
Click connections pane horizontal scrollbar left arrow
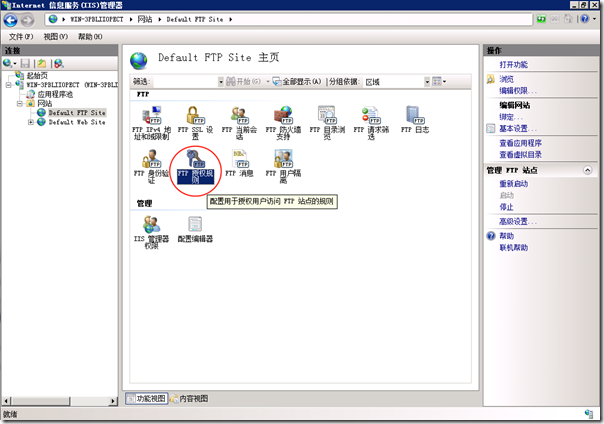click(x=6, y=401)
